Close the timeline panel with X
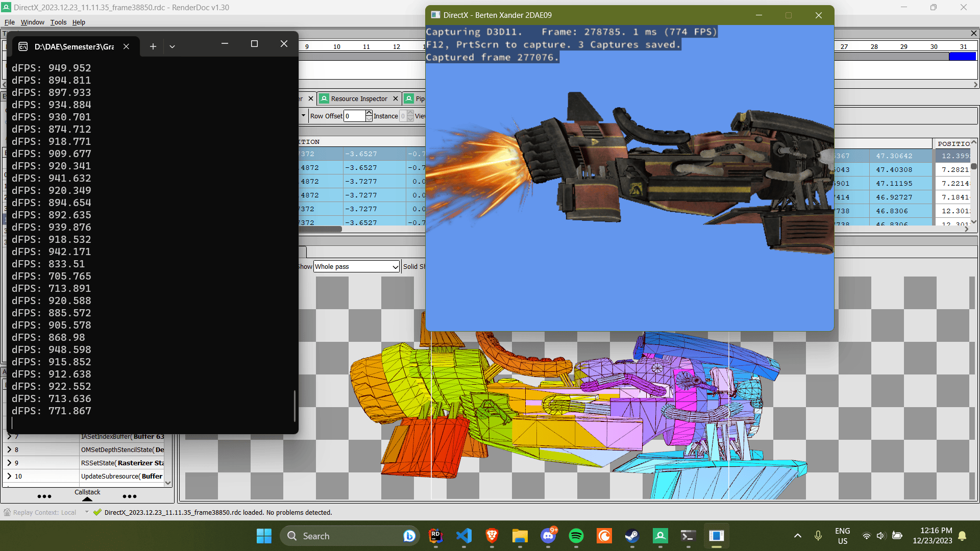 974,33
